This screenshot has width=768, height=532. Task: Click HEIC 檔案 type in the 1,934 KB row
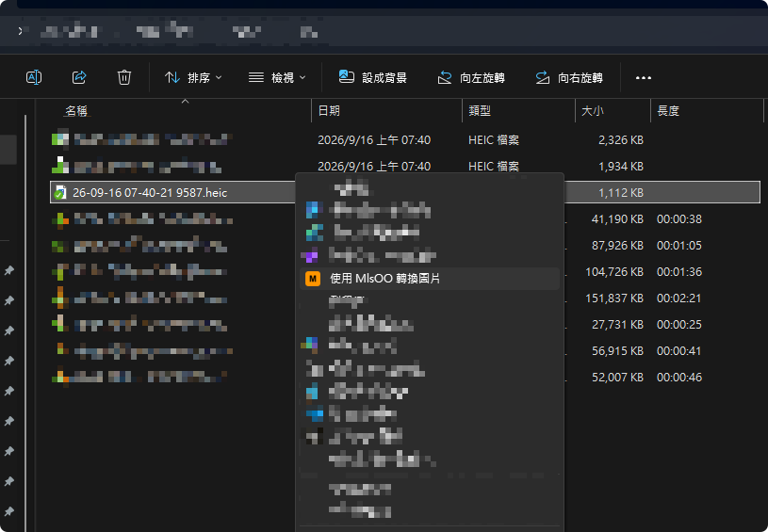[494, 167]
